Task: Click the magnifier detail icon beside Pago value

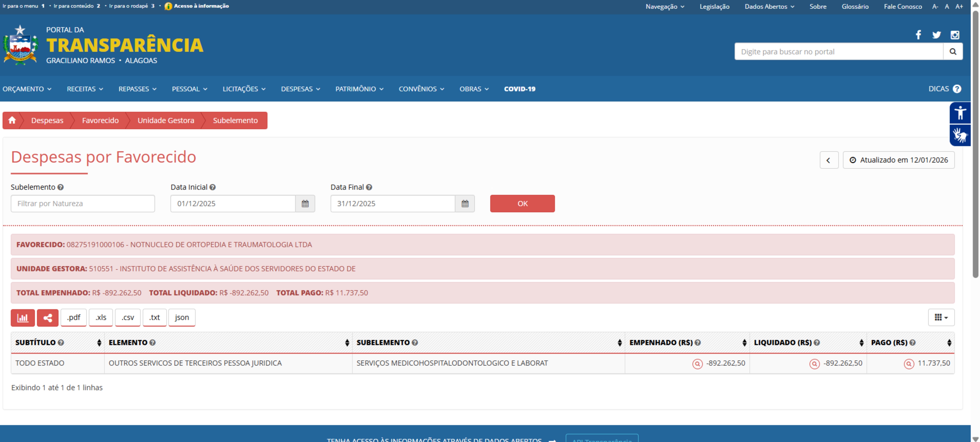Action: point(908,364)
